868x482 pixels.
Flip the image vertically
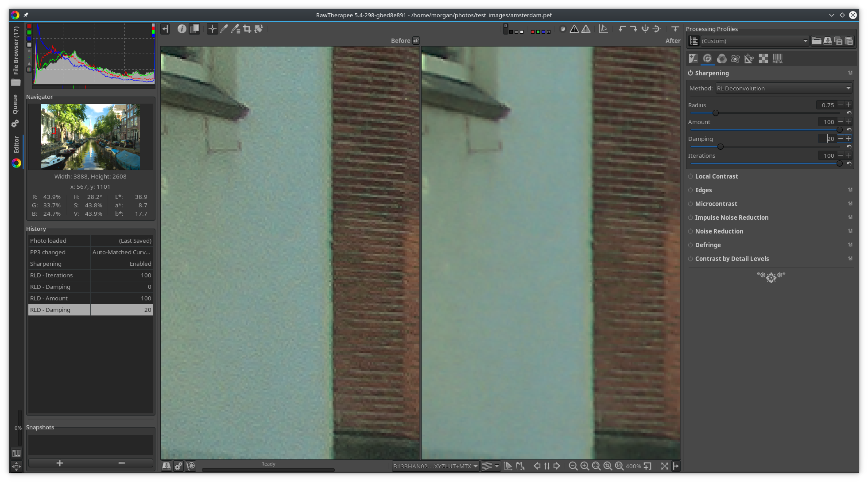[x=657, y=29]
